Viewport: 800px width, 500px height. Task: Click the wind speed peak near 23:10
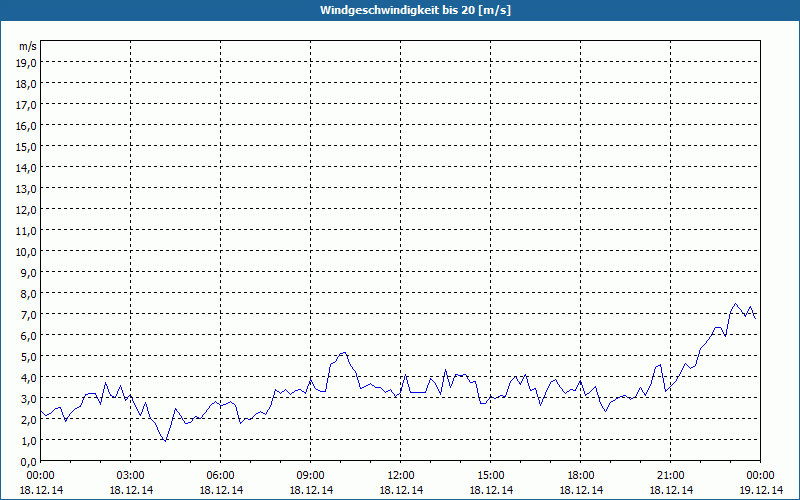click(x=735, y=304)
